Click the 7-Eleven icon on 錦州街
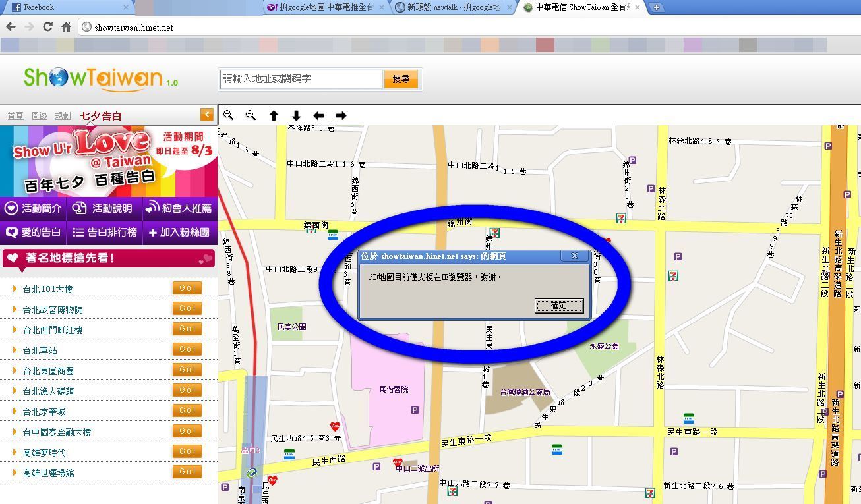 pos(494,233)
